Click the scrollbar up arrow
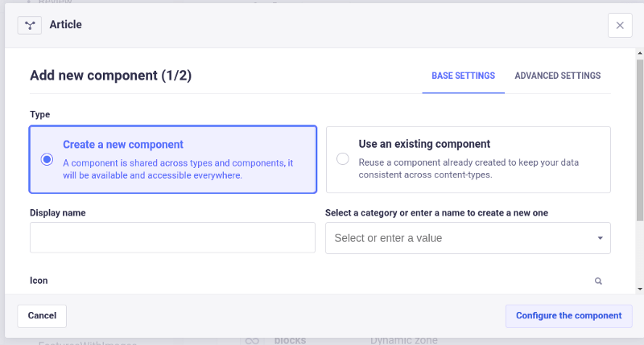The height and width of the screenshot is (345, 644). (640, 52)
